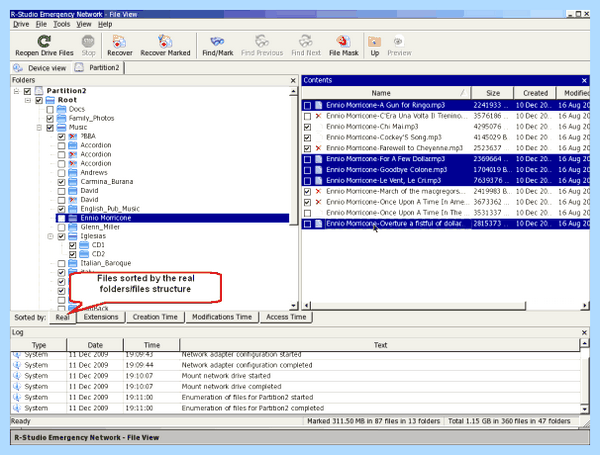Click info icon of Mount network drive started

tap(16, 376)
